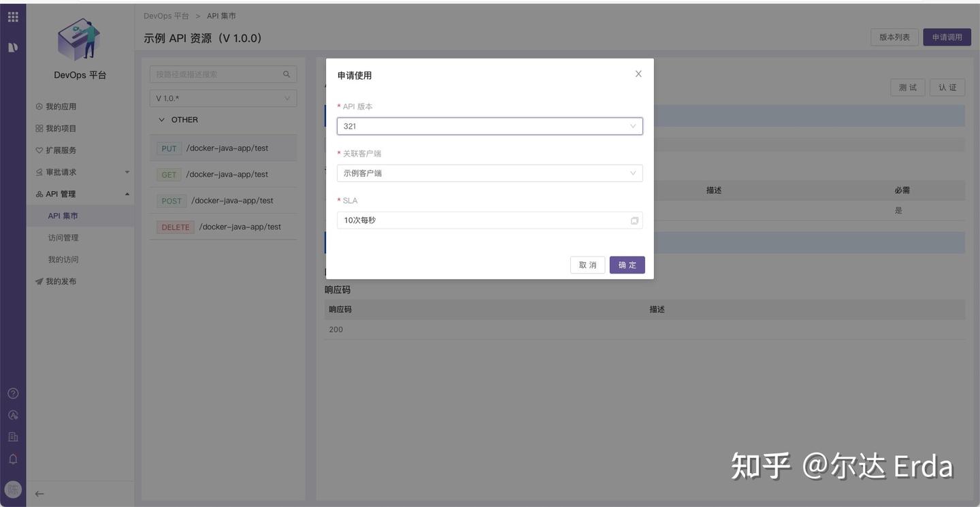The width and height of the screenshot is (980, 507).
Task: Click the 我的发布 paper plane icon
Action: point(39,281)
